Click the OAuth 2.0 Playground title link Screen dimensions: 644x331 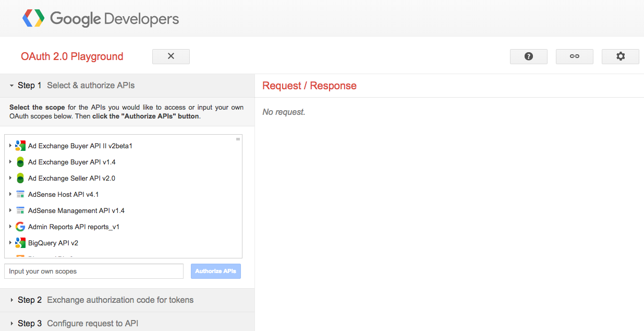(x=72, y=56)
